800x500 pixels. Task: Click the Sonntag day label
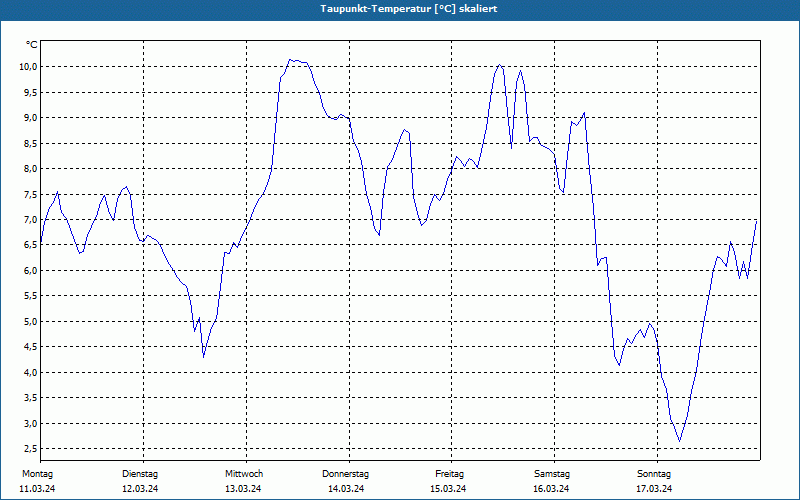pyautogui.click(x=654, y=474)
